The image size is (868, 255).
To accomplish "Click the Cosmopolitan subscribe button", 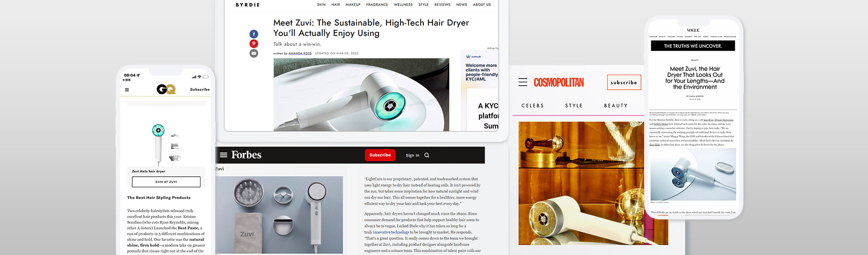I will (624, 82).
